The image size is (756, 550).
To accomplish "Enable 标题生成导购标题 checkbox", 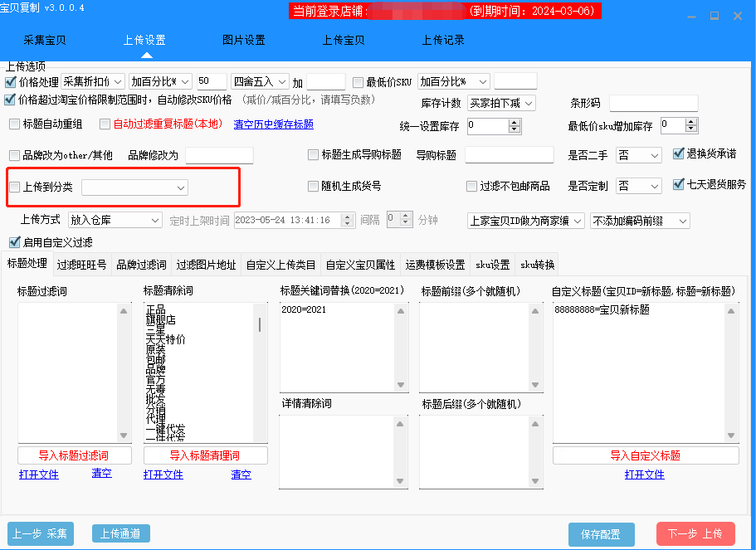I will coord(313,155).
